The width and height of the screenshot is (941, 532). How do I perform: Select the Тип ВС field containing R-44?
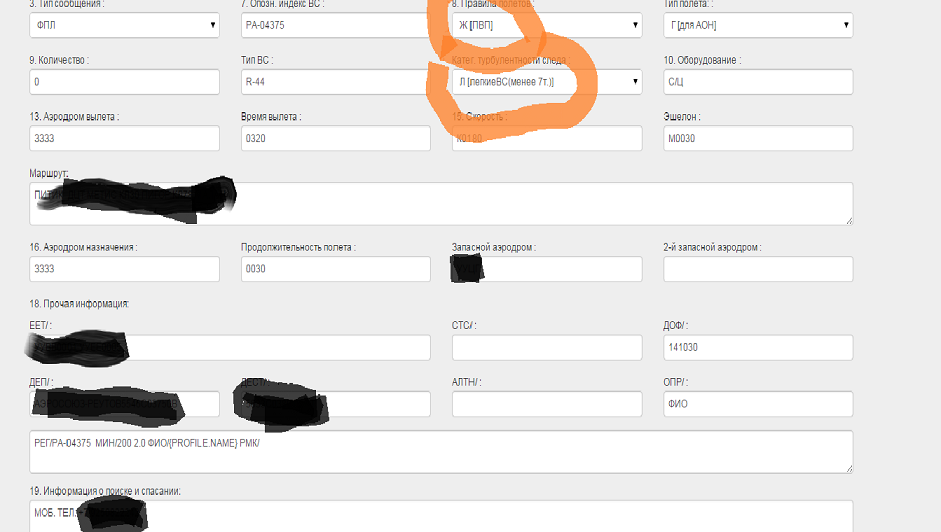click(x=335, y=82)
